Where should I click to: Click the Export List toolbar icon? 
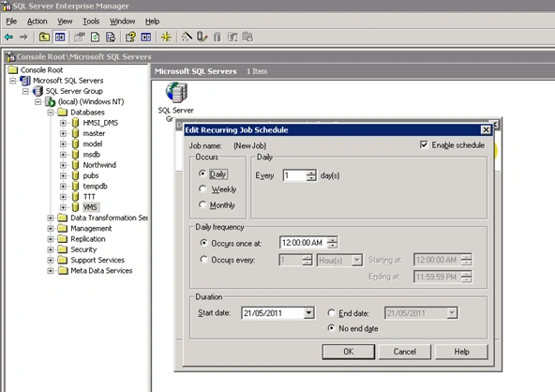tap(111, 37)
